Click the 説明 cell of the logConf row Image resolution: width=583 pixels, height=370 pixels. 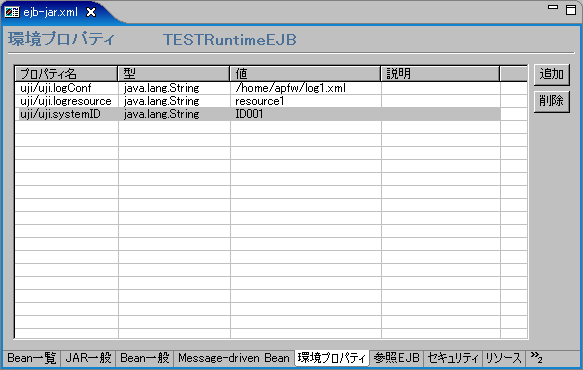[x=441, y=88]
